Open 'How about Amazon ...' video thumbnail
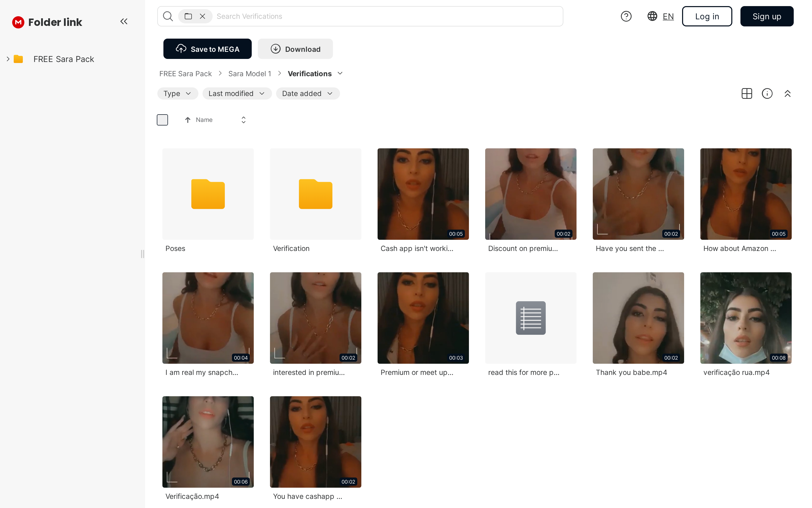The width and height of the screenshot is (812, 508). click(x=746, y=194)
